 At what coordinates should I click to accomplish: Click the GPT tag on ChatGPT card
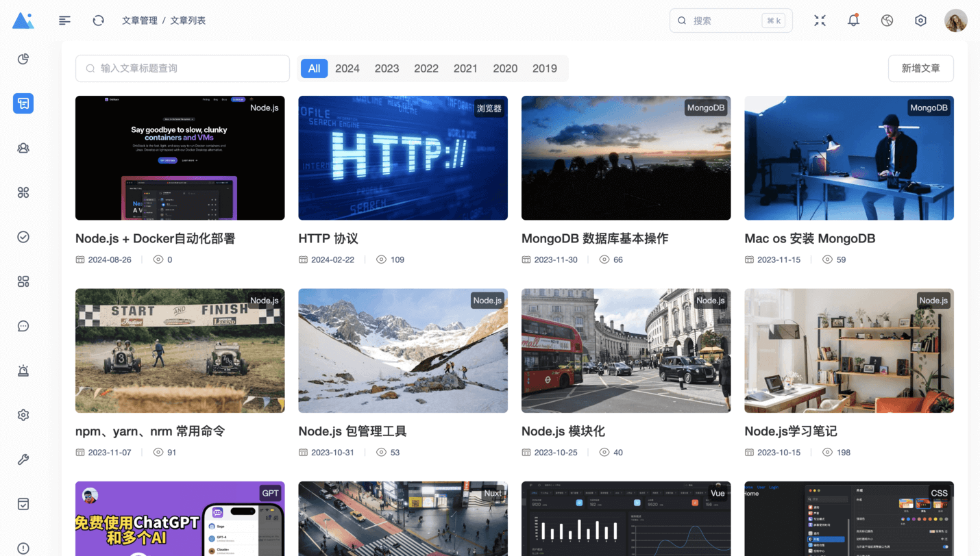270,493
